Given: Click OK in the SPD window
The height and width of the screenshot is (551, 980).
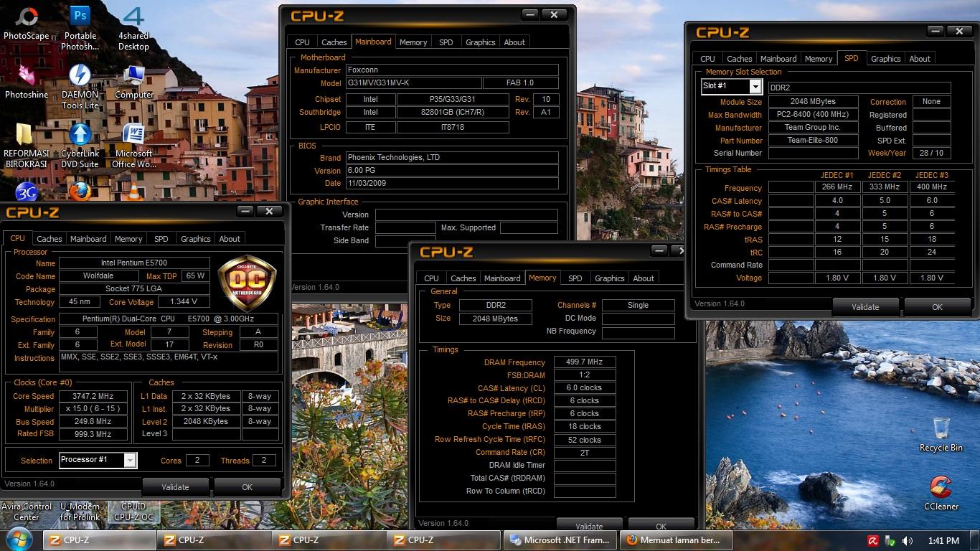Looking at the screenshot, I should [937, 307].
